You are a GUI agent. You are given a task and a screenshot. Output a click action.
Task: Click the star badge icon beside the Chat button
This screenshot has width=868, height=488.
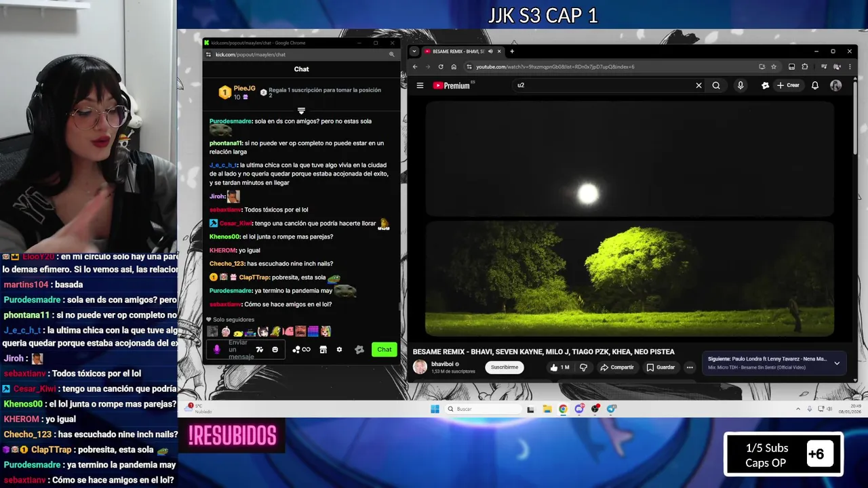(x=359, y=350)
